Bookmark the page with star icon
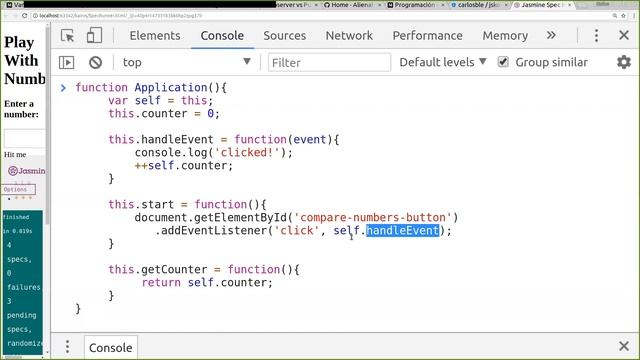The height and width of the screenshot is (360, 640). point(623,16)
